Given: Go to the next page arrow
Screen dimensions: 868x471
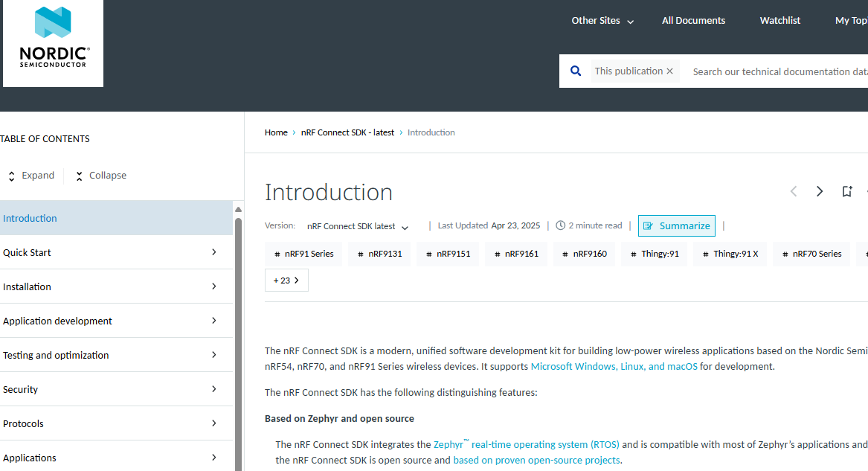Looking at the screenshot, I should [x=820, y=192].
